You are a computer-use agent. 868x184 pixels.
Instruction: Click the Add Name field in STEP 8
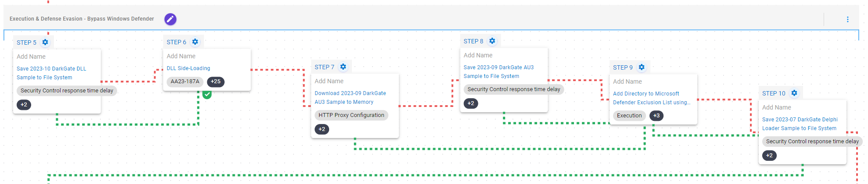478,55
